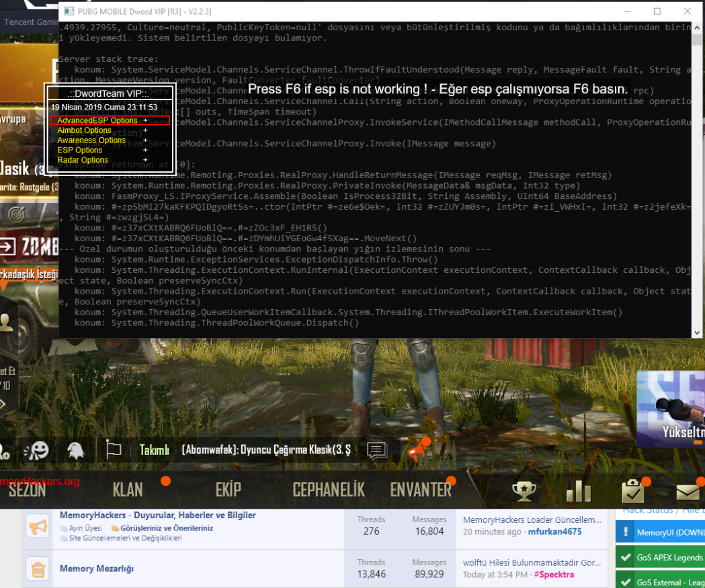Open the EKİP tab
Screen dimensions: 705x588
(x=228, y=490)
